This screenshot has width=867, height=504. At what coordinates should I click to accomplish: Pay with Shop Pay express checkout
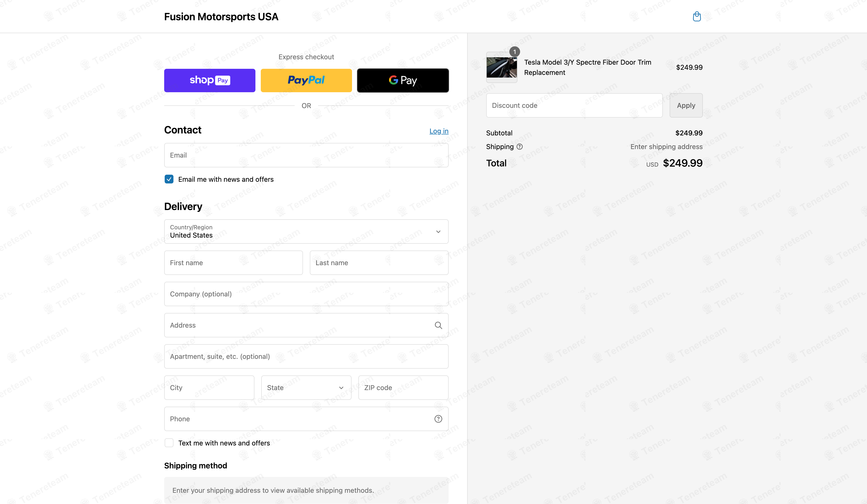click(210, 81)
